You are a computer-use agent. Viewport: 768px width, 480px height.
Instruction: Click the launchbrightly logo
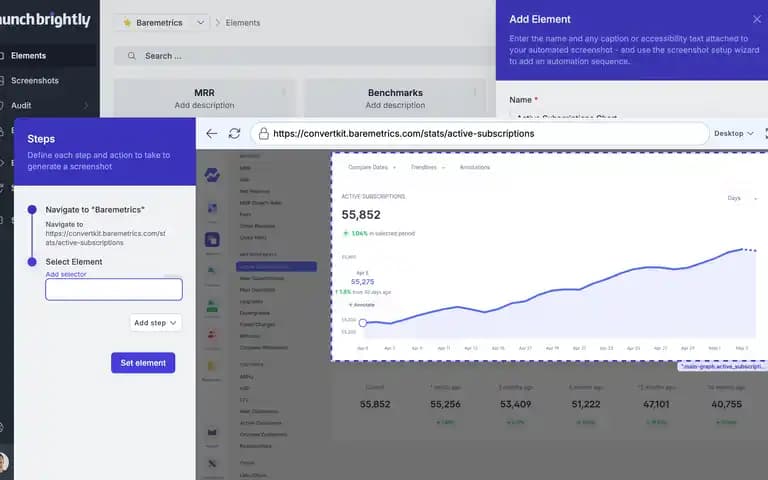pos(45,20)
